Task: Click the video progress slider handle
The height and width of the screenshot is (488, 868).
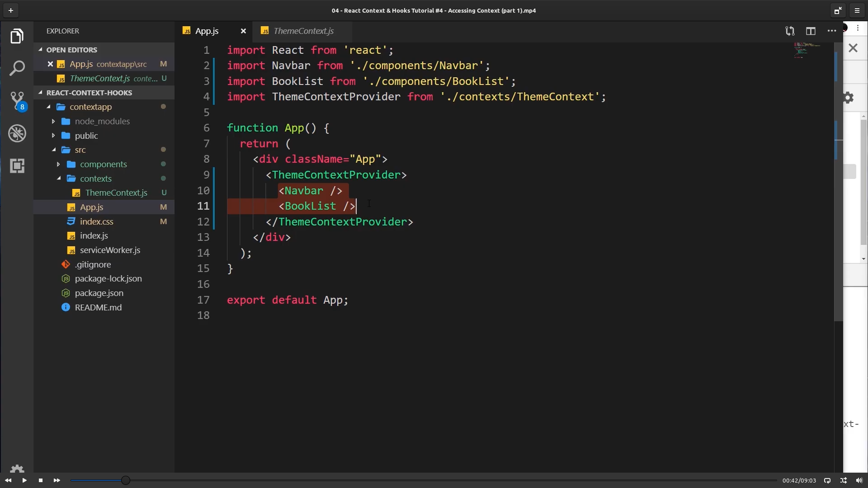Action: coord(126,480)
